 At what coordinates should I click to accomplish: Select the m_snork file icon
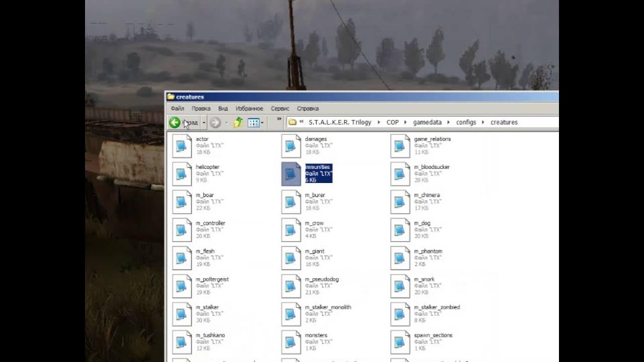pyautogui.click(x=400, y=287)
